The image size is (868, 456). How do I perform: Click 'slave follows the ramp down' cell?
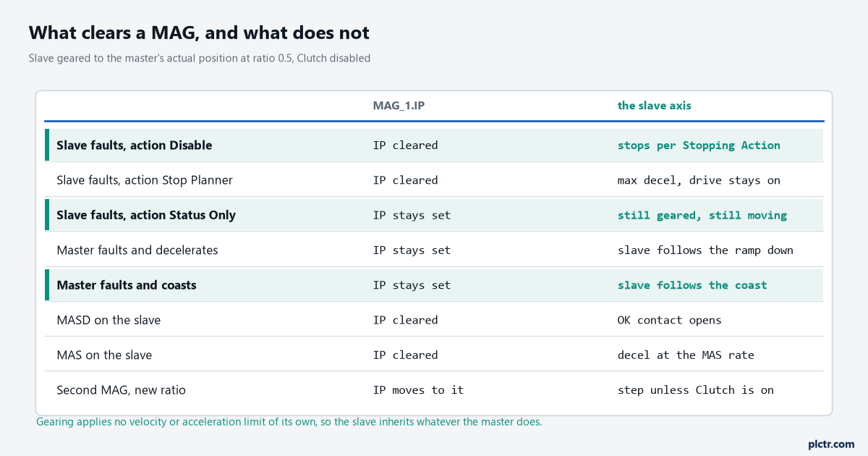(x=705, y=250)
